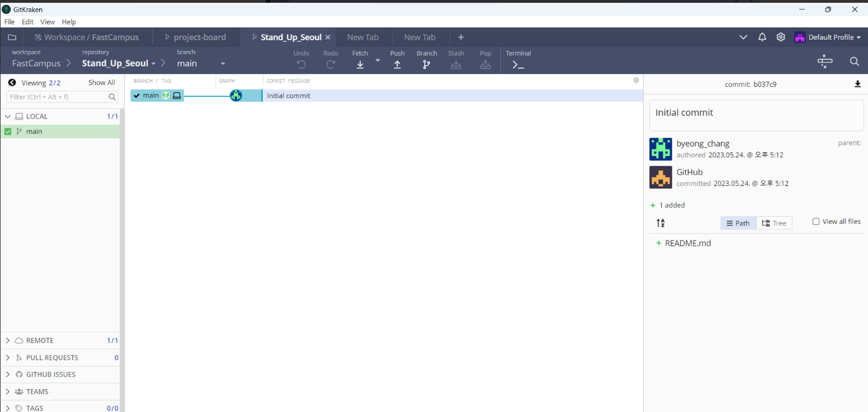This screenshot has height=412, width=868.
Task: Open the Help menu
Action: pos(69,22)
